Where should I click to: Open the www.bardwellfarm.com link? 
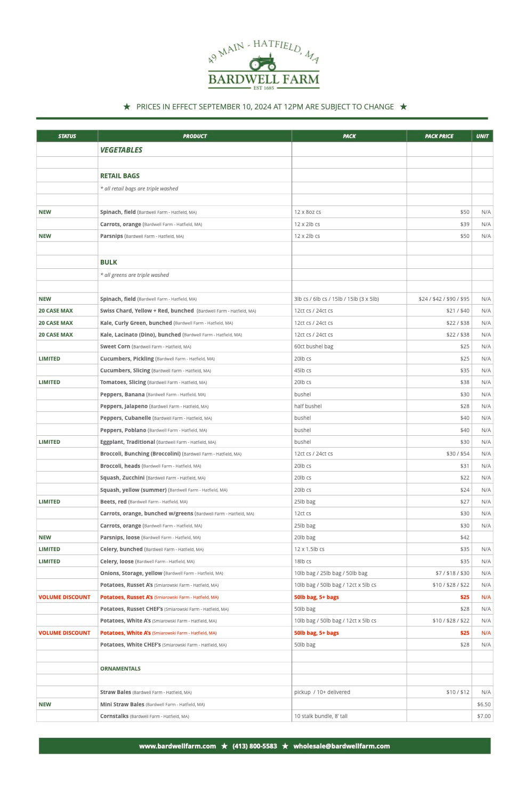[178, 746]
